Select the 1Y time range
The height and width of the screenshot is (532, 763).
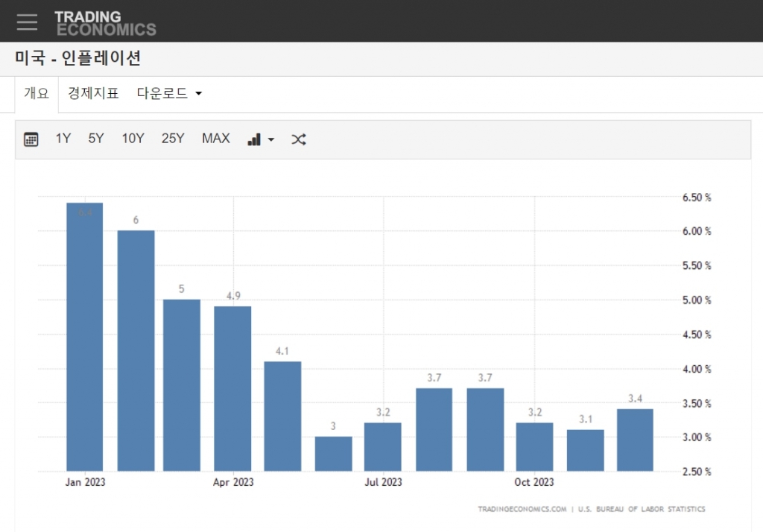tap(63, 139)
